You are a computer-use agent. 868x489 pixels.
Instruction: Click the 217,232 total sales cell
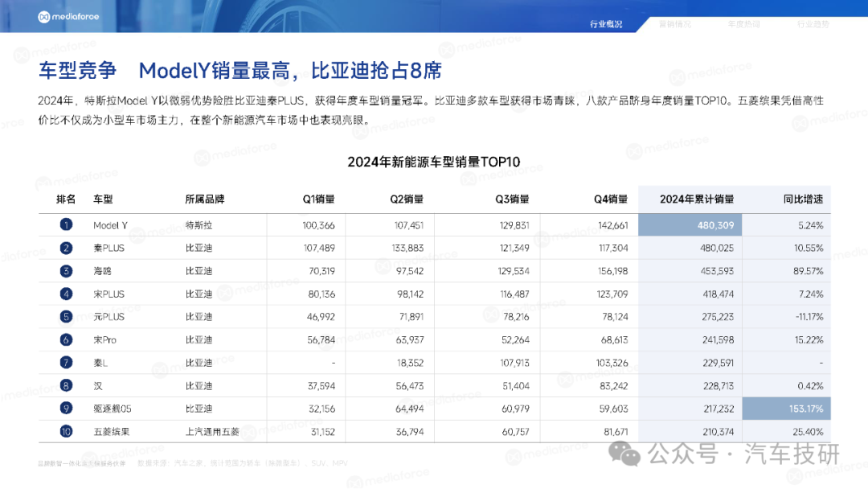pyautogui.click(x=719, y=409)
